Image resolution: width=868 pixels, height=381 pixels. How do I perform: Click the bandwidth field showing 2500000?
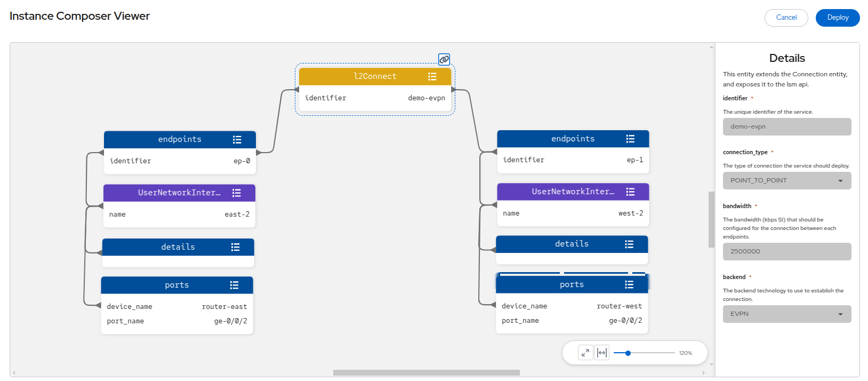coord(787,251)
